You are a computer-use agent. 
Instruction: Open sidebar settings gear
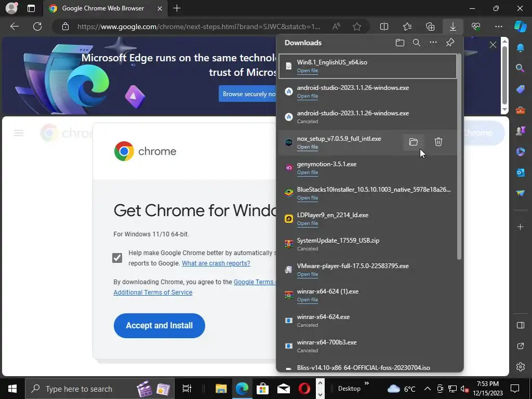[521, 367]
